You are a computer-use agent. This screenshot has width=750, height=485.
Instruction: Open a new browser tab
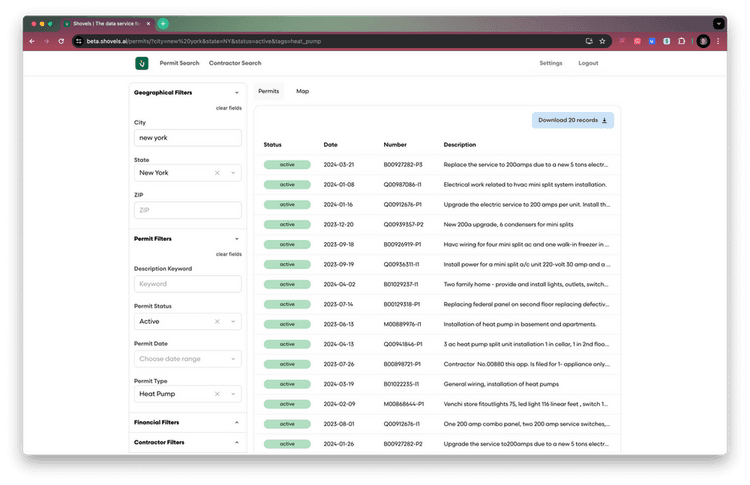click(x=163, y=23)
